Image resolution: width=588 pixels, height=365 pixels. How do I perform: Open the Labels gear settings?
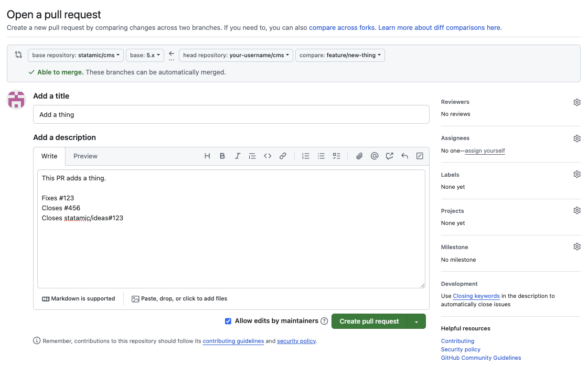coord(577,174)
